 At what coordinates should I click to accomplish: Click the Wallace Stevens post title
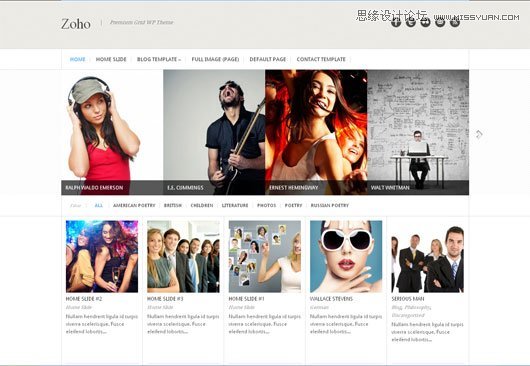coord(331,299)
